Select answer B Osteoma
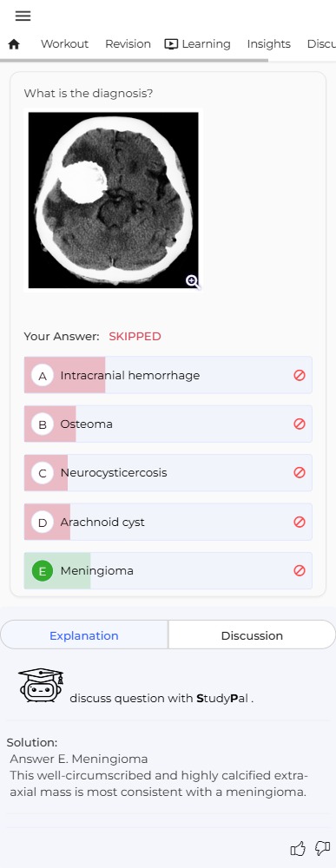The width and height of the screenshot is (336, 868). click(x=168, y=424)
